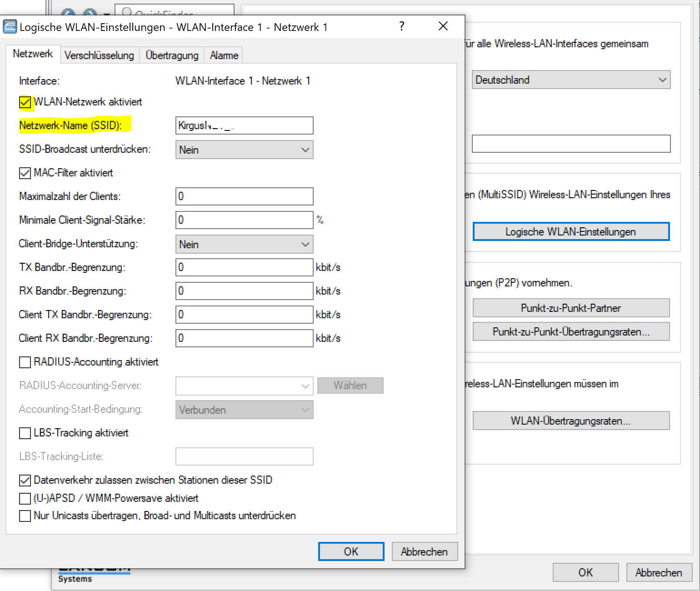Open the SSID-Broadcast unterdrücken dropdown
Image resolution: width=700 pixels, height=591 pixels.
click(x=244, y=150)
